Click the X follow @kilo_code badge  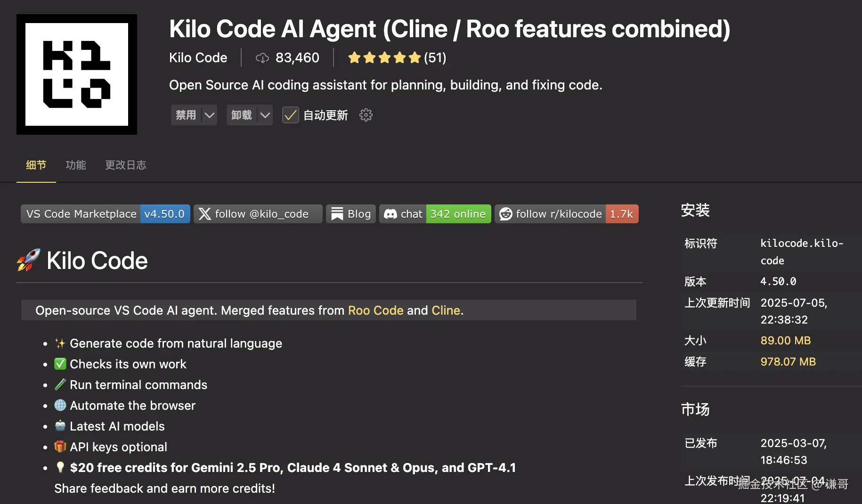click(x=258, y=214)
